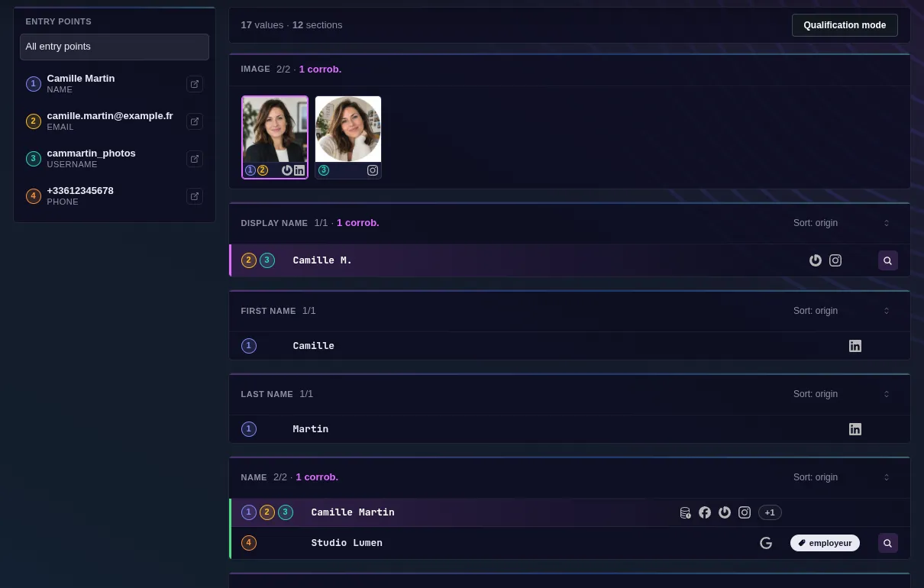Open Last Name sort origin dropdown

(x=842, y=394)
